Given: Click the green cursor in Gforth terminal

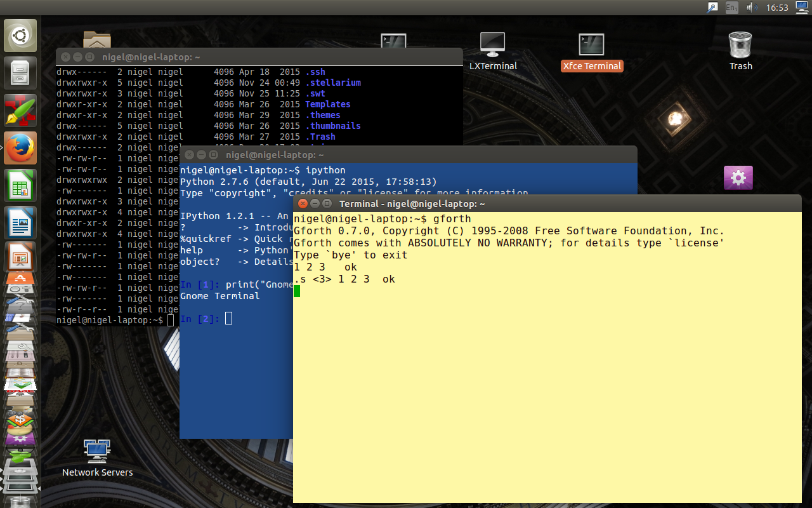Looking at the screenshot, I should 297,291.
